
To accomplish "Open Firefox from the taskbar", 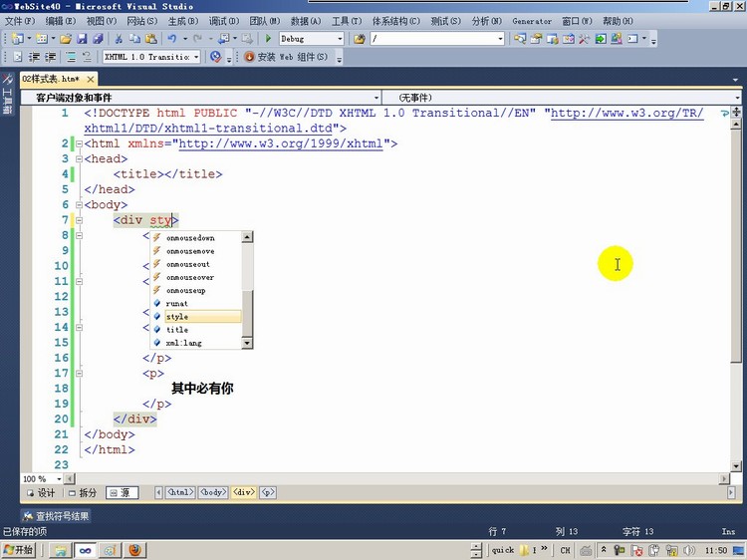I will tap(134, 550).
